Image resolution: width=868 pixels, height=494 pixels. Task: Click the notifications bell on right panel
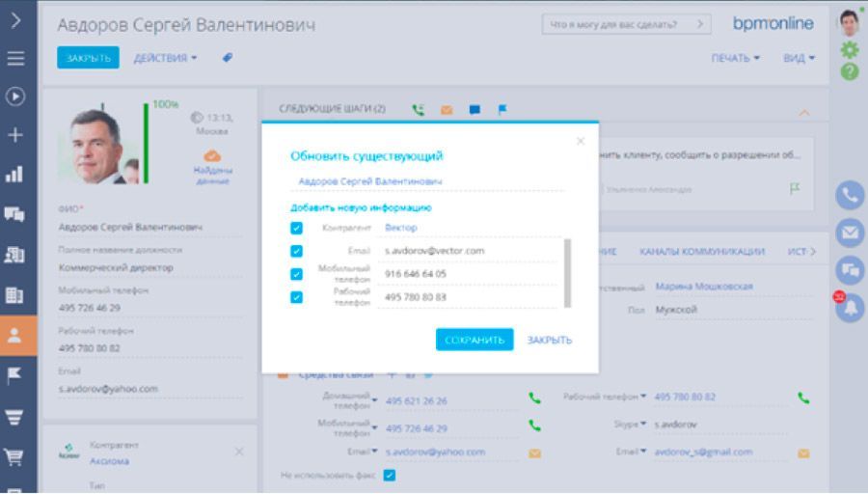[x=849, y=308]
